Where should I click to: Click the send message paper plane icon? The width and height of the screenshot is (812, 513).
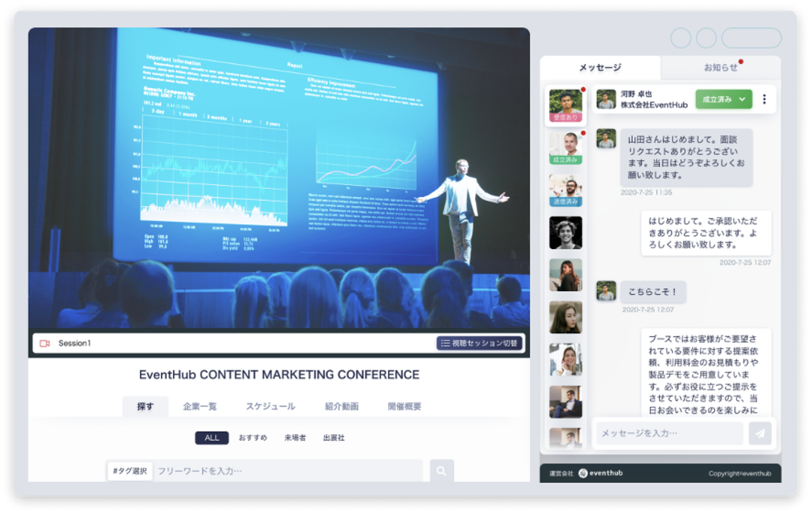pyautogui.click(x=760, y=433)
